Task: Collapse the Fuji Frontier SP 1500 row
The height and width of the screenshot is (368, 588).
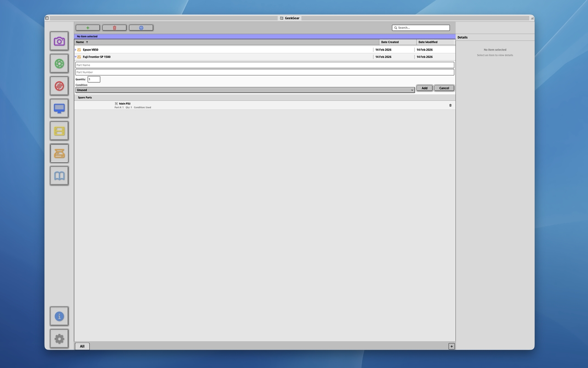Action: tap(75, 57)
